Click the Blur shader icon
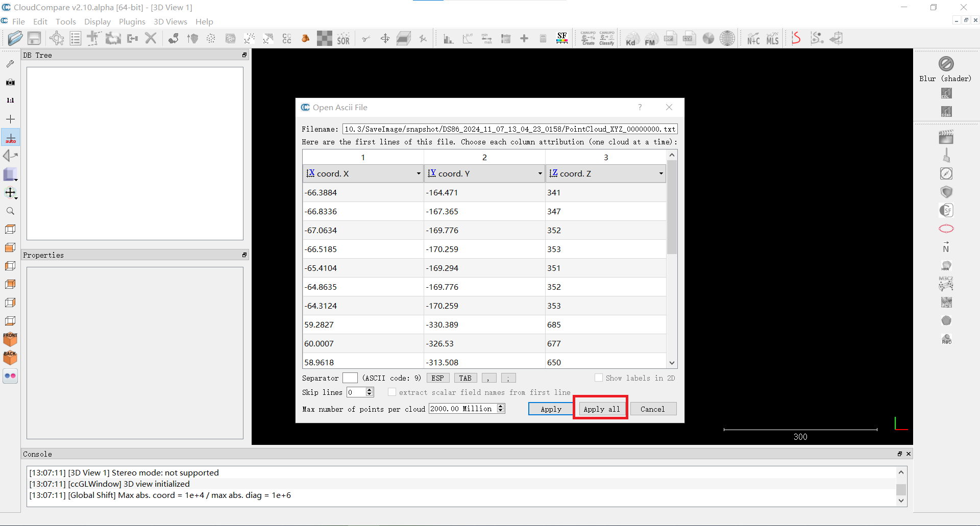 click(946, 63)
